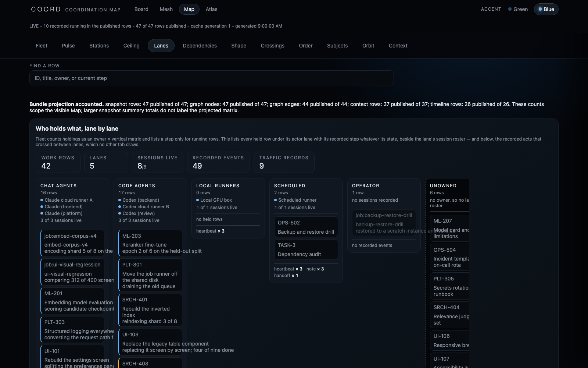588x368 pixels.
Task: Click the Local GPU box session dot
Action: tap(198, 200)
